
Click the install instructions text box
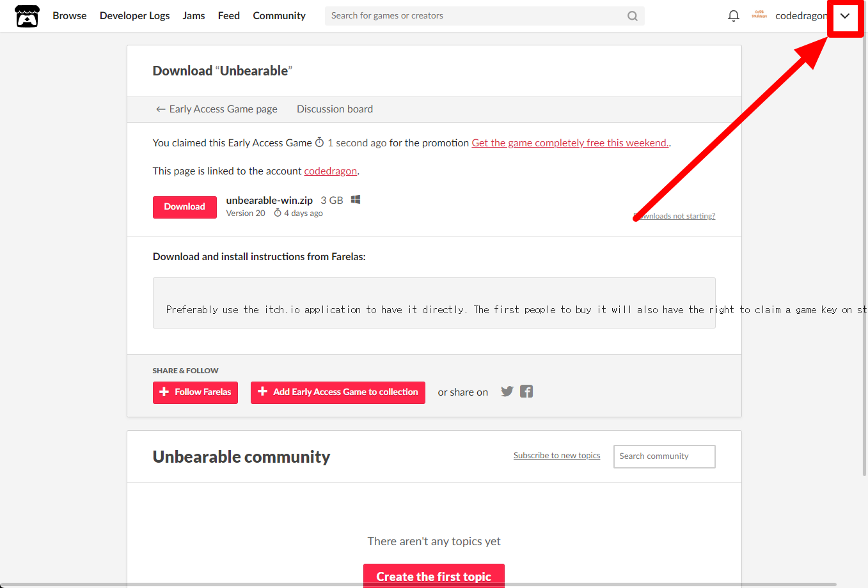(434, 303)
